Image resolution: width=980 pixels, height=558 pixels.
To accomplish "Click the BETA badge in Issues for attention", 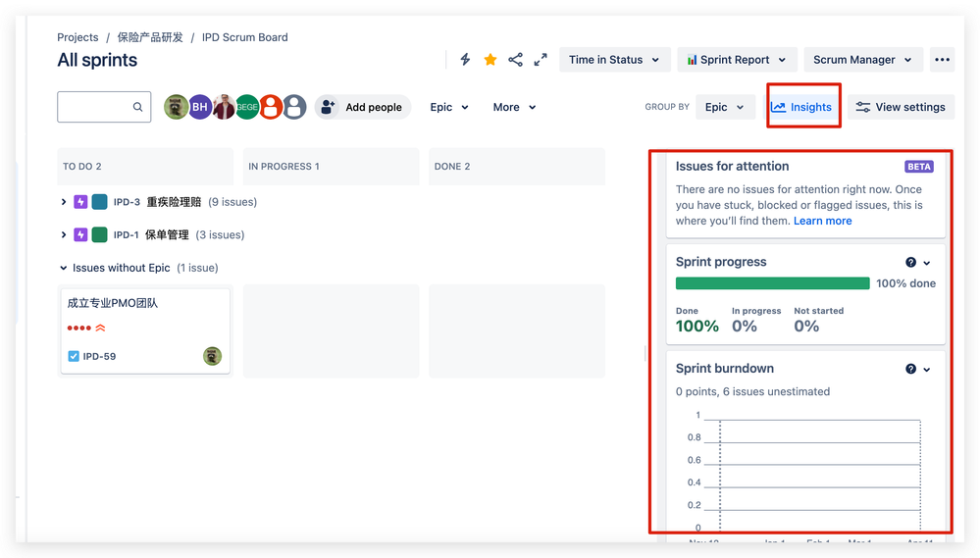I will pos(919,167).
